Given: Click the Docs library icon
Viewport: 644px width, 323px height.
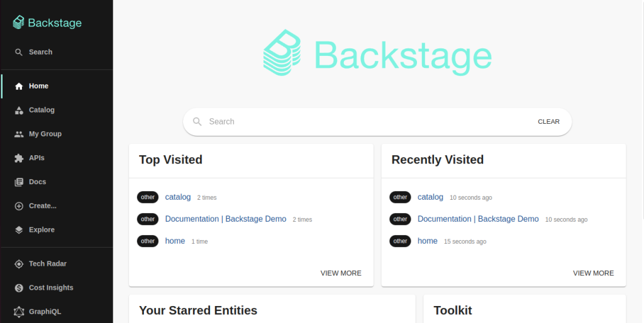Looking at the screenshot, I should [x=19, y=182].
